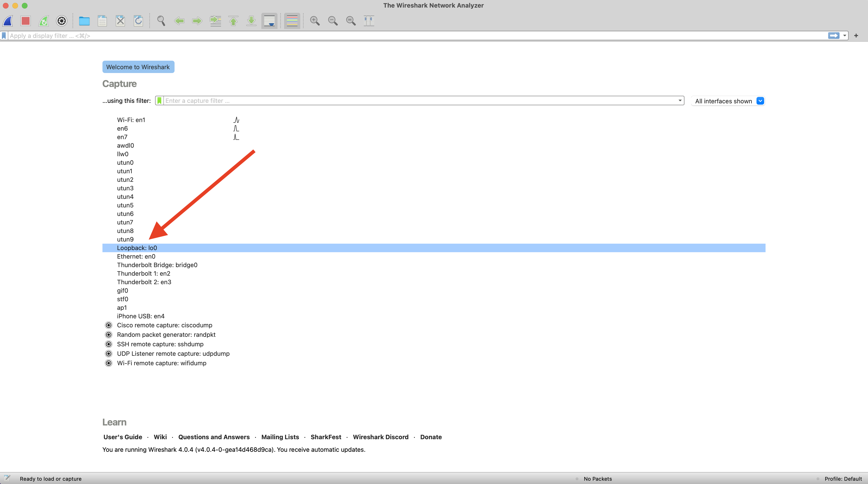
Task: Expand display filter history dropdown
Action: [x=845, y=36]
